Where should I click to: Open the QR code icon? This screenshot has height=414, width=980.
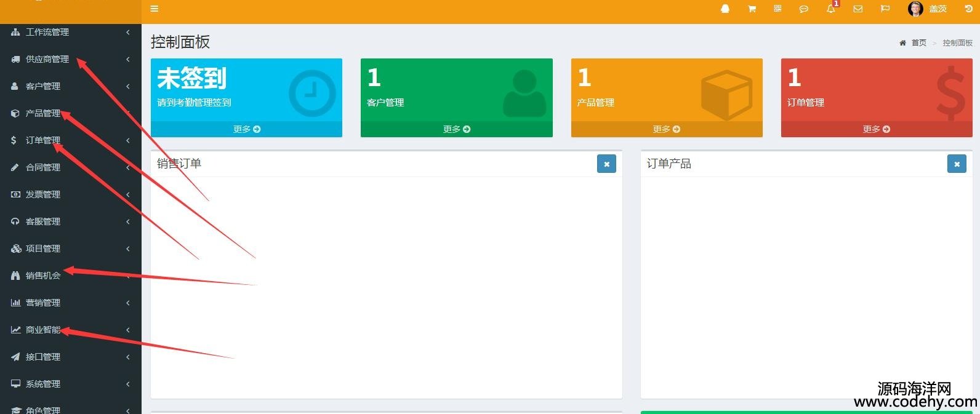pyautogui.click(x=777, y=9)
